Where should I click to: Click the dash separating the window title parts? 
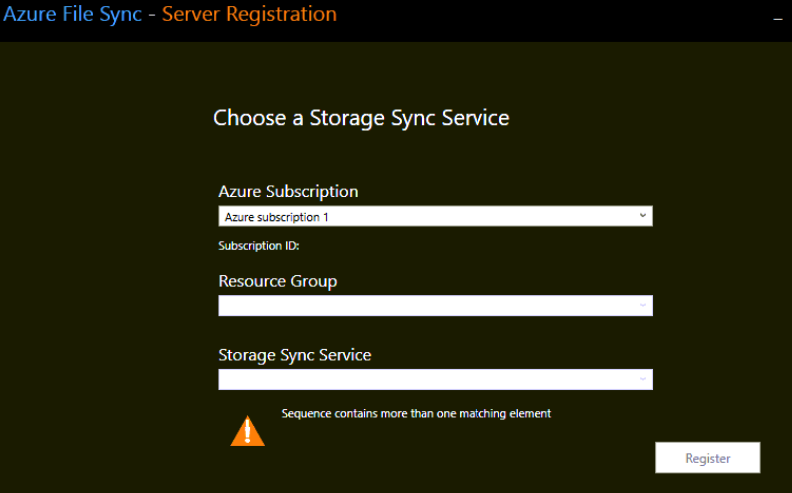(x=152, y=15)
